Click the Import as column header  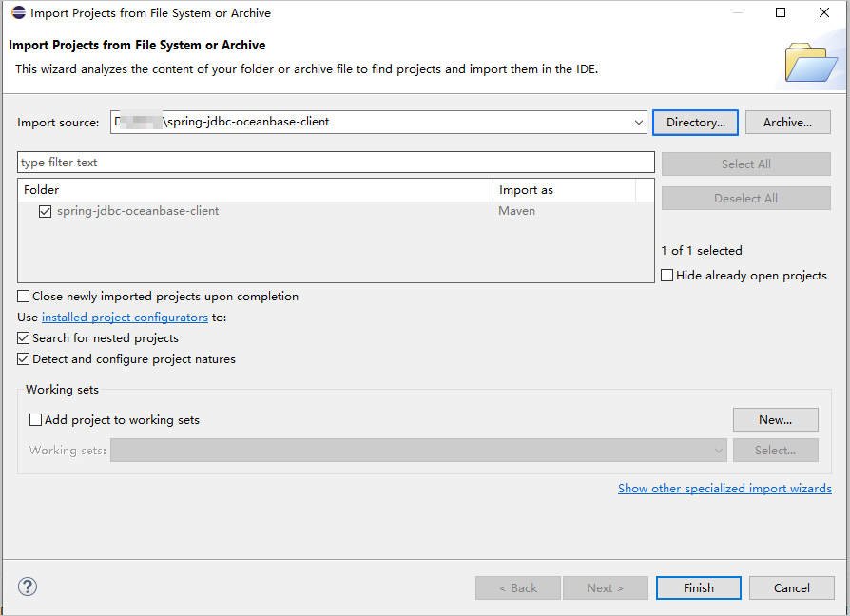[x=563, y=190]
